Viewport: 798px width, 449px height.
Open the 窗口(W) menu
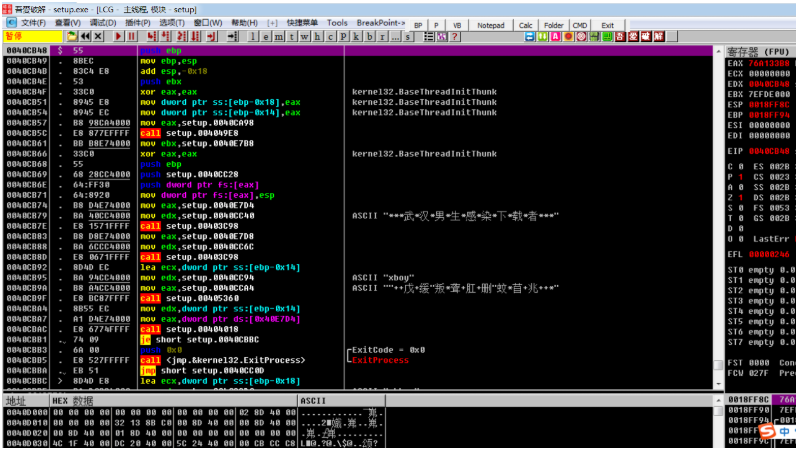208,23
